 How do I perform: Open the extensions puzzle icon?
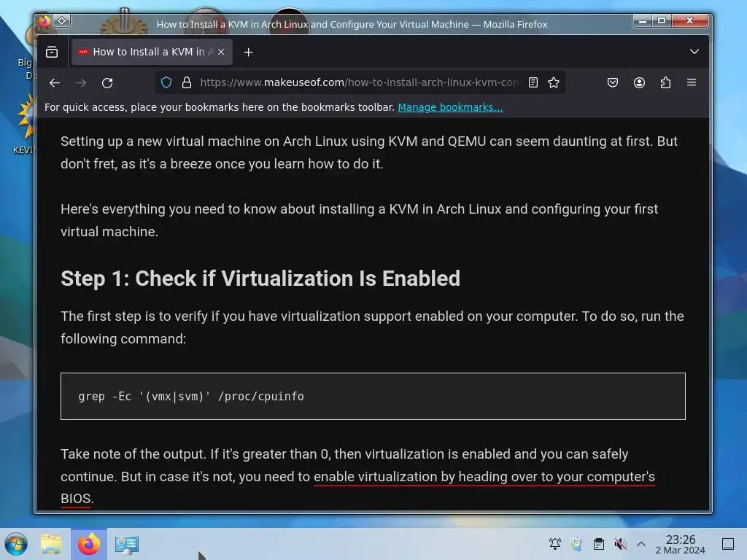click(665, 82)
